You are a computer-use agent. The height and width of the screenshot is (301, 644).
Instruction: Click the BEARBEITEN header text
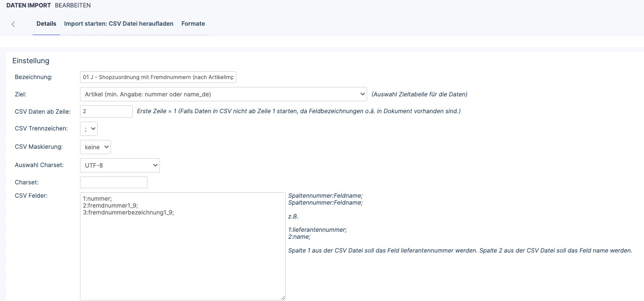(x=73, y=5)
